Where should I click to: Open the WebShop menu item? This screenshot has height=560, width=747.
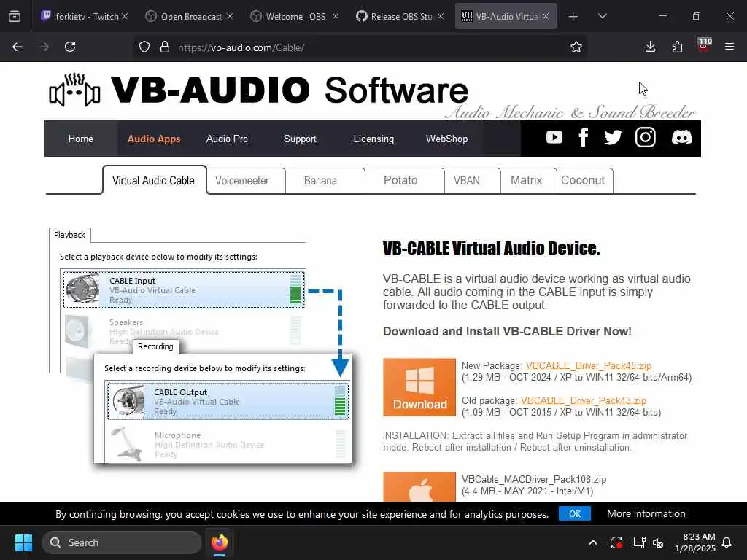coord(447,139)
